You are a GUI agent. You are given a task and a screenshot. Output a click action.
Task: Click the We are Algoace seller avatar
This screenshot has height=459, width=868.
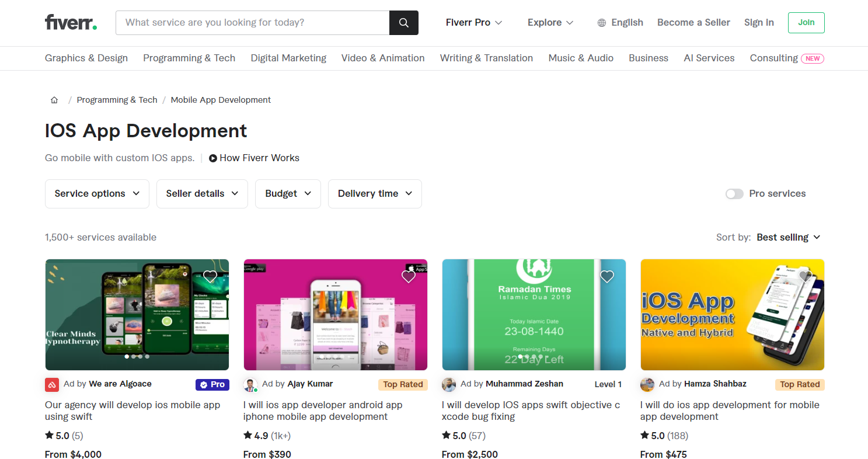tap(52, 384)
